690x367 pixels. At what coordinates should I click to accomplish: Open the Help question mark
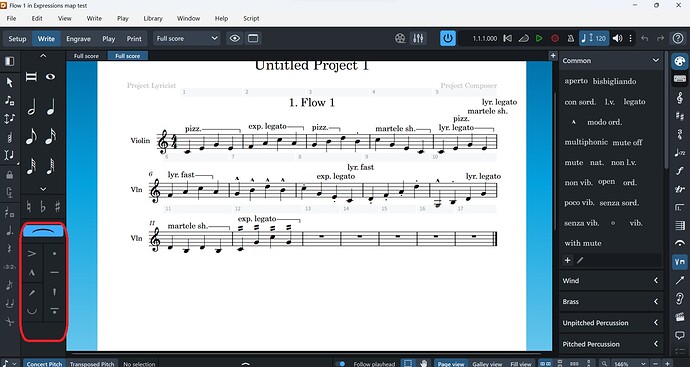tap(678, 38)
